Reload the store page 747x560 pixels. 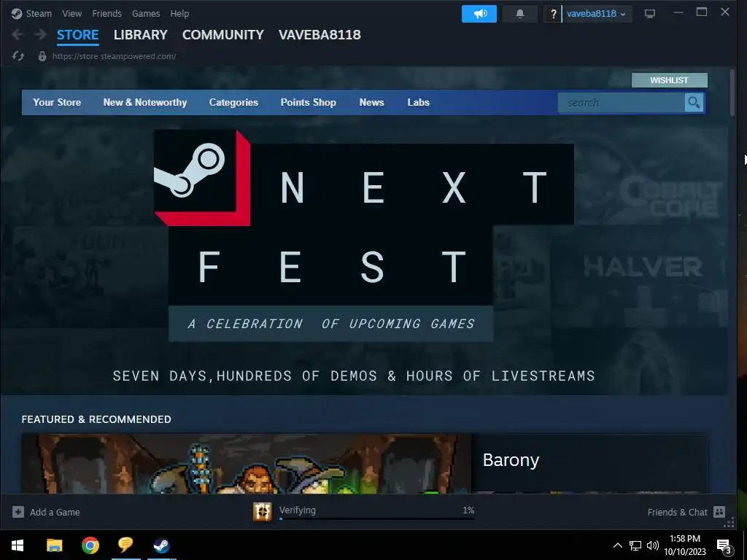coord(18,56)
